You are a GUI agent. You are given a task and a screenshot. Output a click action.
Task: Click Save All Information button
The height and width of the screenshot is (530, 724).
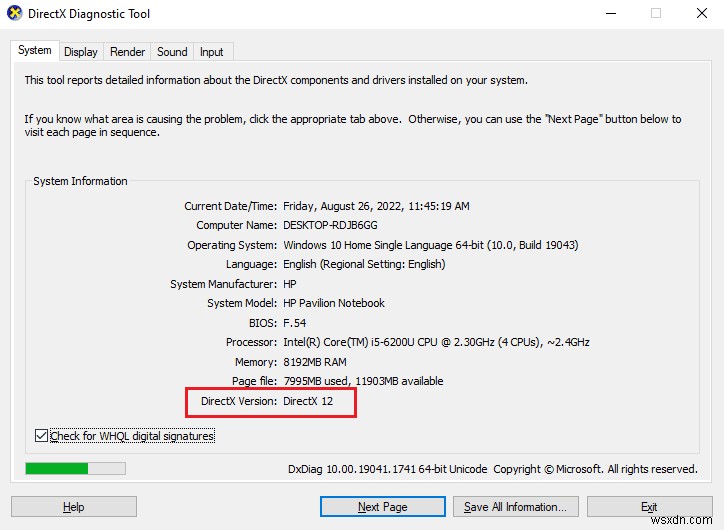coord(515,506)
